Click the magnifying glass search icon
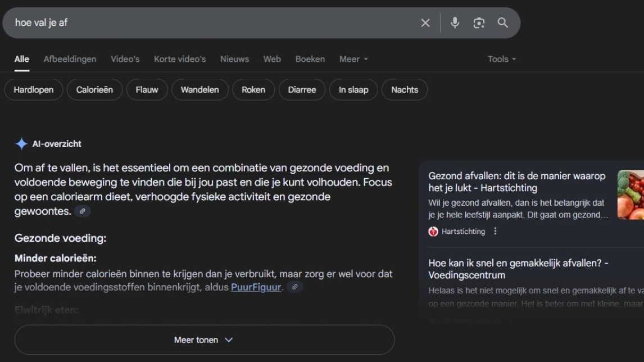 503,22
